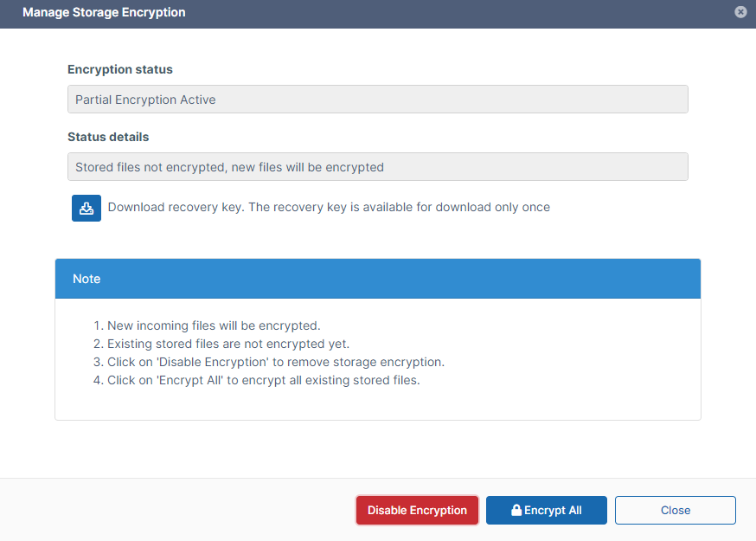This screenshot has height=541, width=756.
Task: Select the Partial Encryption Active status field
Action: point(377,100)
